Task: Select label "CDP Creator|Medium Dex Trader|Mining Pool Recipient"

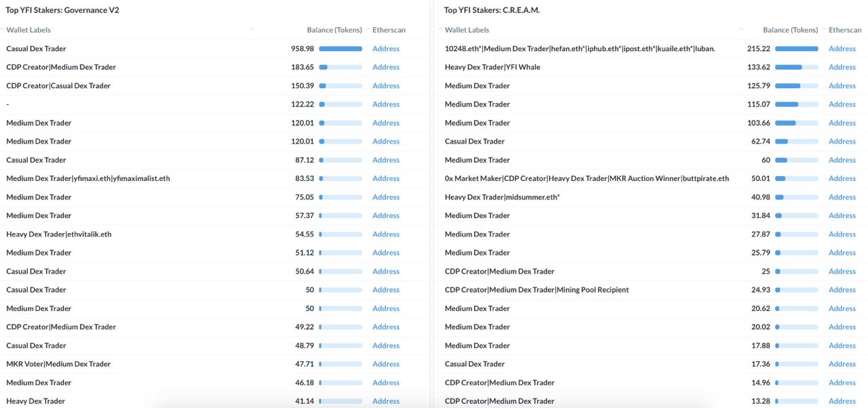Action: point(537,289)
